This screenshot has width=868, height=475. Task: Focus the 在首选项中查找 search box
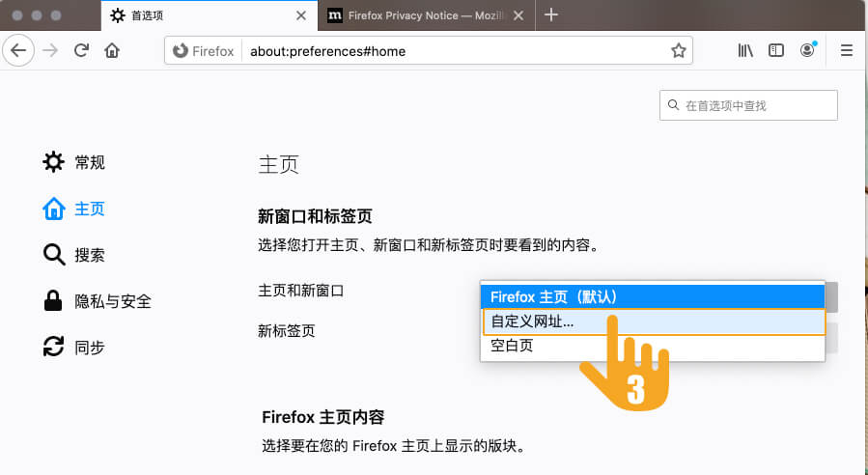748,105
